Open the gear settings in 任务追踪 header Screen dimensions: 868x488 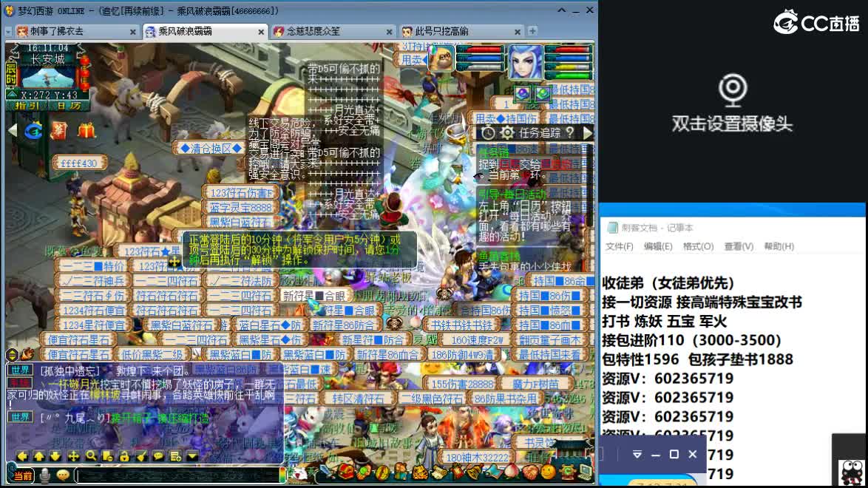pyautogui.click(x=507, y=133)
